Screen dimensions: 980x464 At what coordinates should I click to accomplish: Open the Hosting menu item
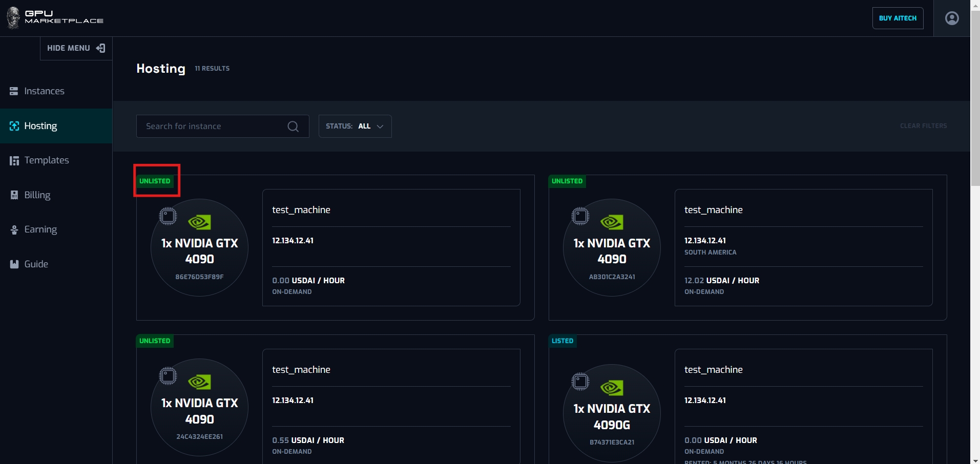pyautogui.click(x=40, y=126)
